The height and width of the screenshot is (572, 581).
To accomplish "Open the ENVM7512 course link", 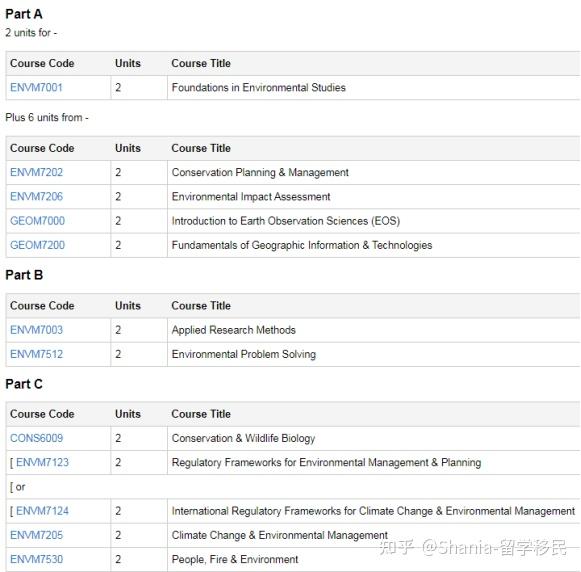I will click(x=36, y=355).
